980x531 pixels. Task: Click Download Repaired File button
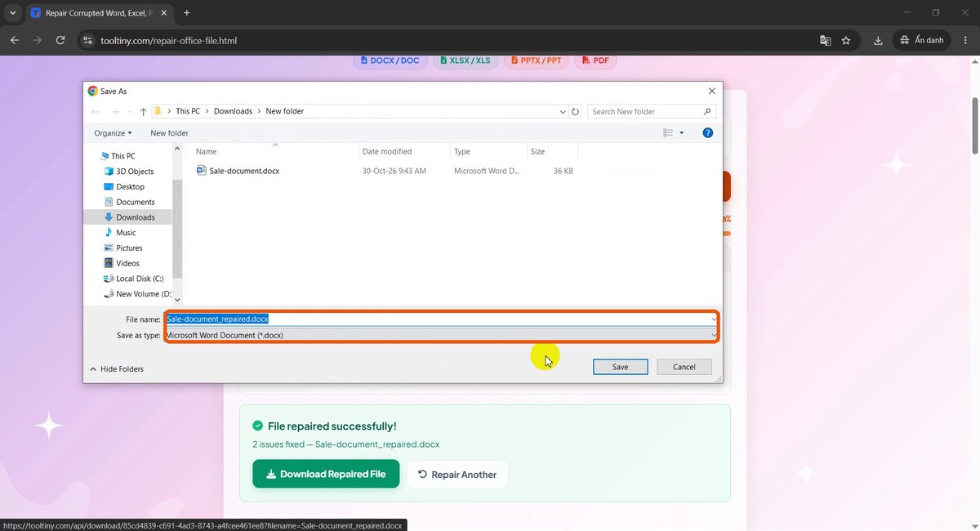(326, 474)
